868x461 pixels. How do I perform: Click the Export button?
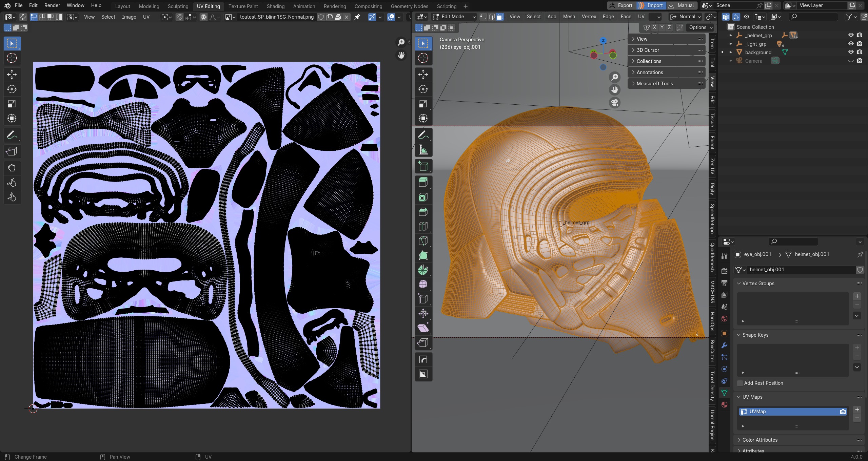(x=620, y=5)
